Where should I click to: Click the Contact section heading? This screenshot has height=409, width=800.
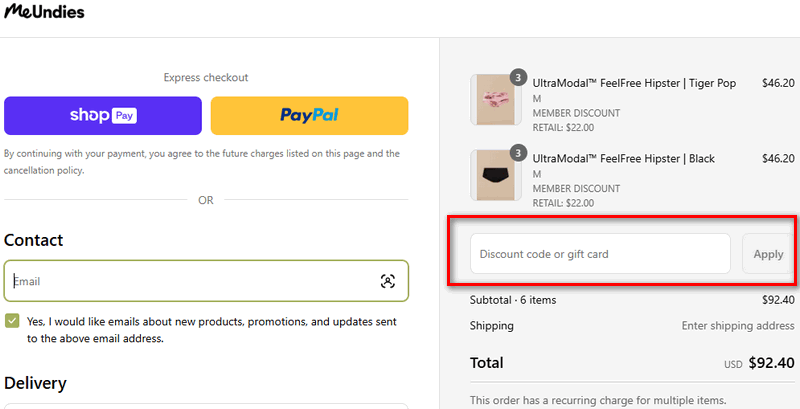click(x=33, y=240)
